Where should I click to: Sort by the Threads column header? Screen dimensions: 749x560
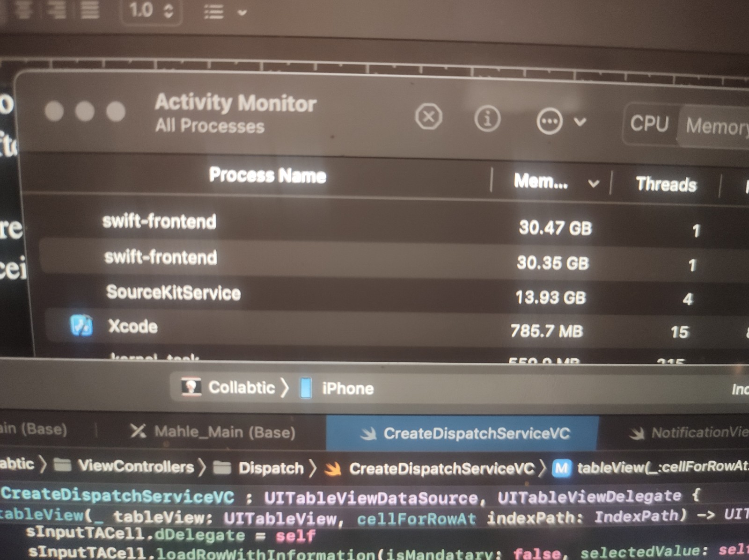pyautogui.click(x=666, y=184)
